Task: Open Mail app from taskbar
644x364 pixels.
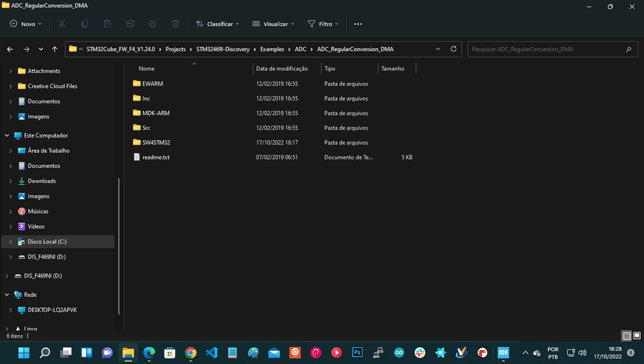Action: (274, 352)
